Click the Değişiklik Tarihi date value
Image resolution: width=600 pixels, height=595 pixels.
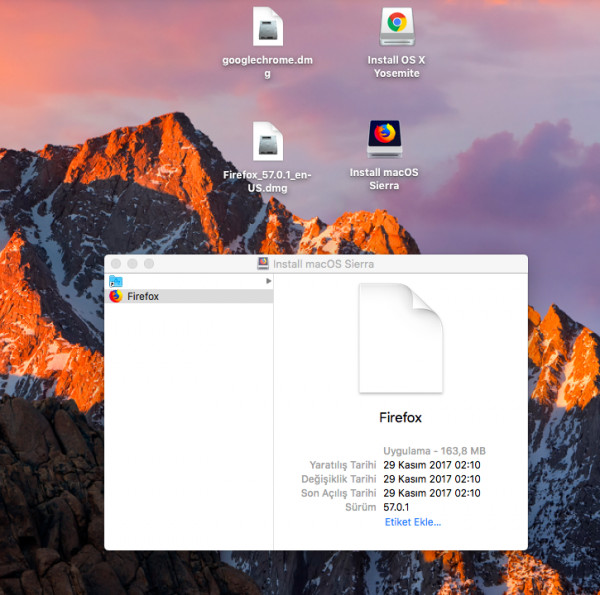coord(432,479)
